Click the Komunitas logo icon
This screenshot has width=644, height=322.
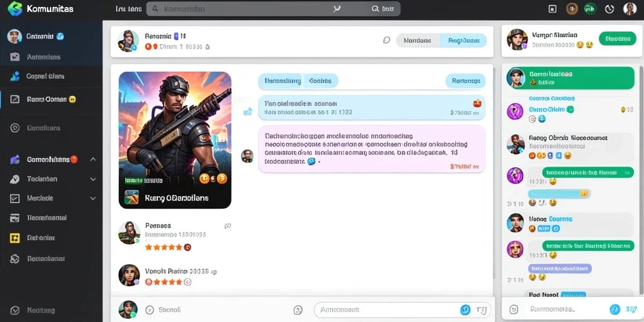(14, 9)
